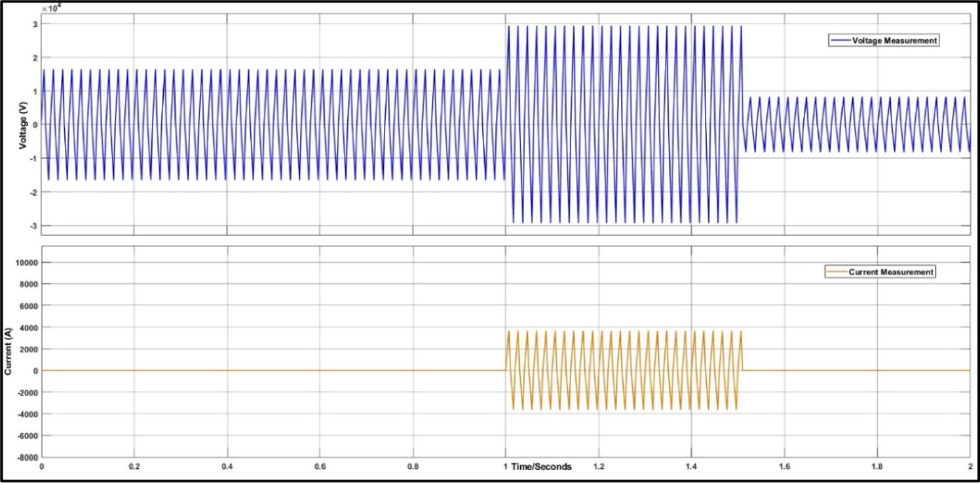Click the -1 tick on voltage axis
The image size is (980, 483).
pyautogui.click(x=33, y=159)
